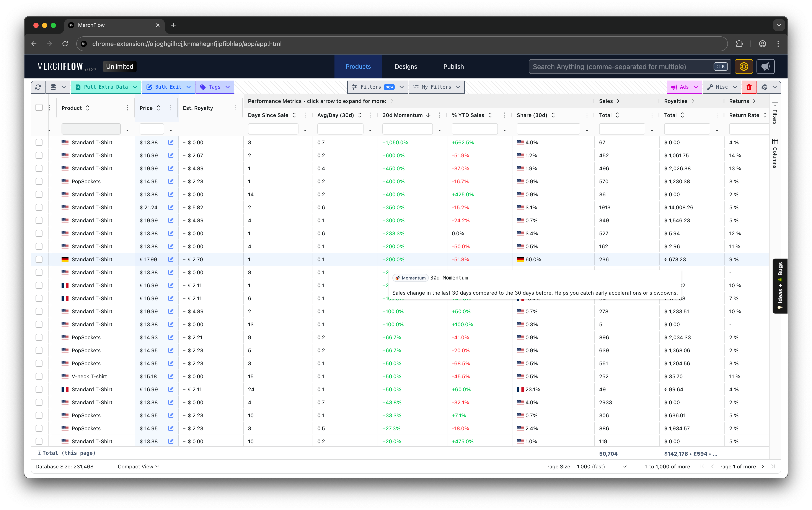Click the orange lifebuoy help icon
Image resolution: width=812 pixels, height=510 pixels.
(x=744, y=67)
